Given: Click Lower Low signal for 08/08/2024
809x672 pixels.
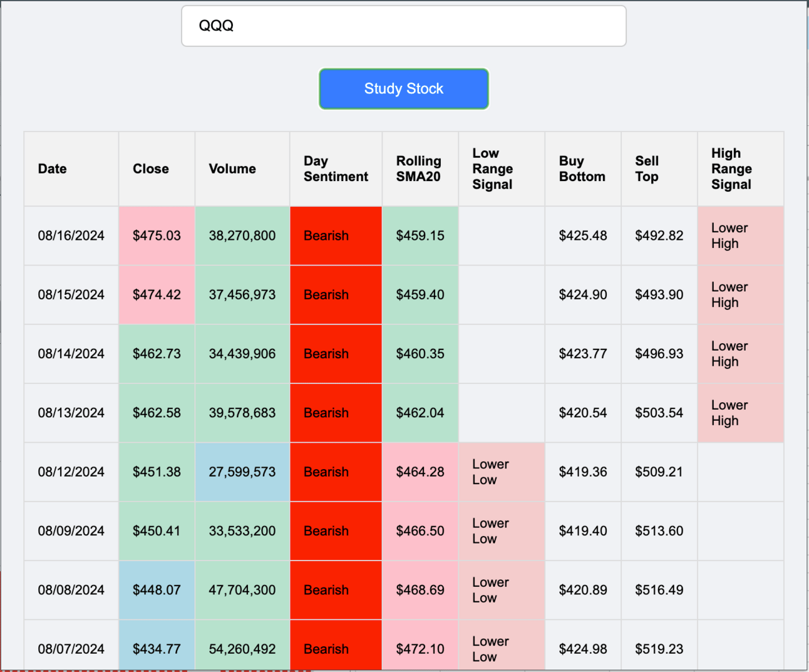Looking at the screenshot, I should click(x=502, y=591).
